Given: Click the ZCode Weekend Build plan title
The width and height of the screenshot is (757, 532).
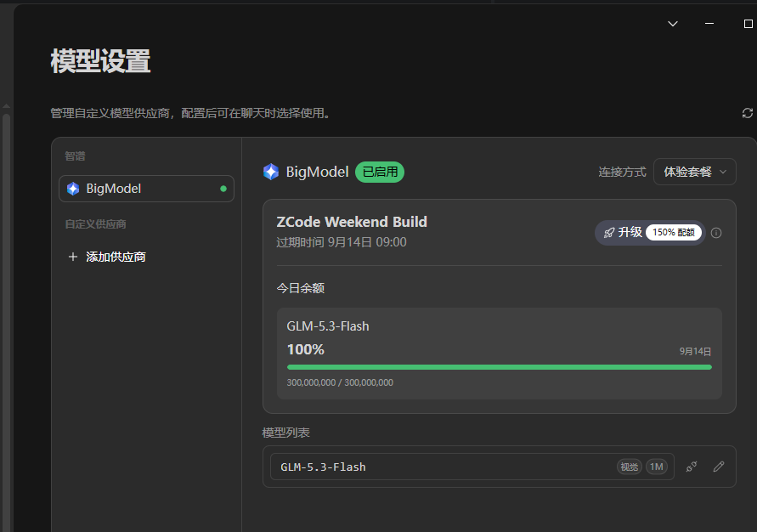Looking at the screenshot, I should coord(352,222).
